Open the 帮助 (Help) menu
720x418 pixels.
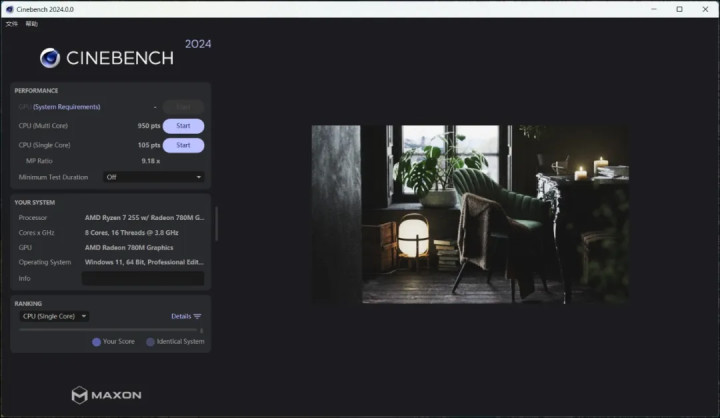(x=32, y=24)
